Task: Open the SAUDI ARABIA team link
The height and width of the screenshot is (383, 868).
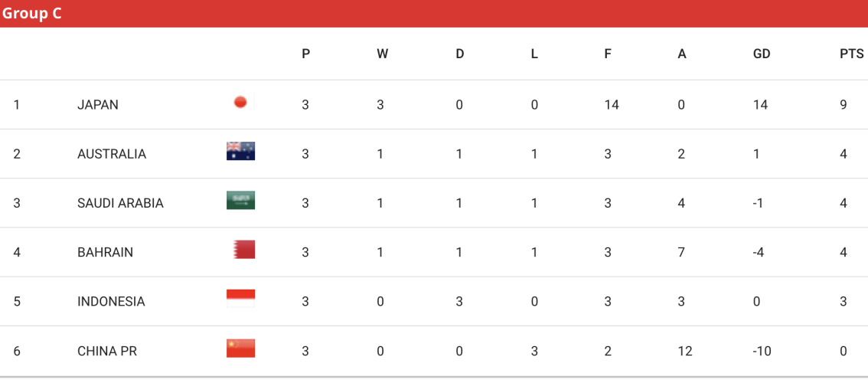Action: point(121,204)
